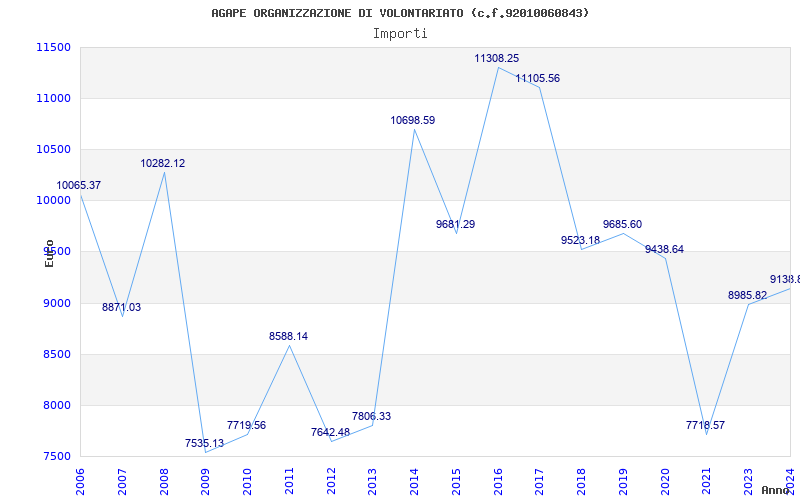The height and width of the screenshot is (500, 800).
Task: Click the Euro y-axis title
Action: coord(49,253)
